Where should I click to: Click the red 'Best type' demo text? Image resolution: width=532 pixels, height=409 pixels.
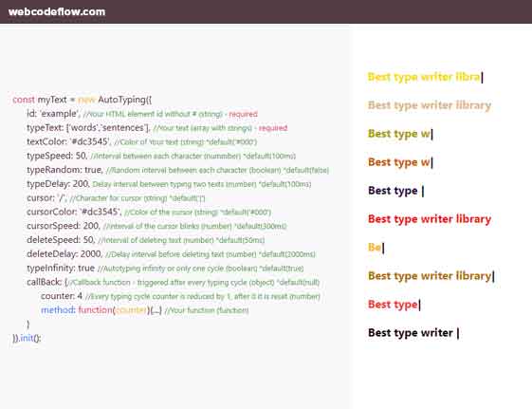(393, 305)
